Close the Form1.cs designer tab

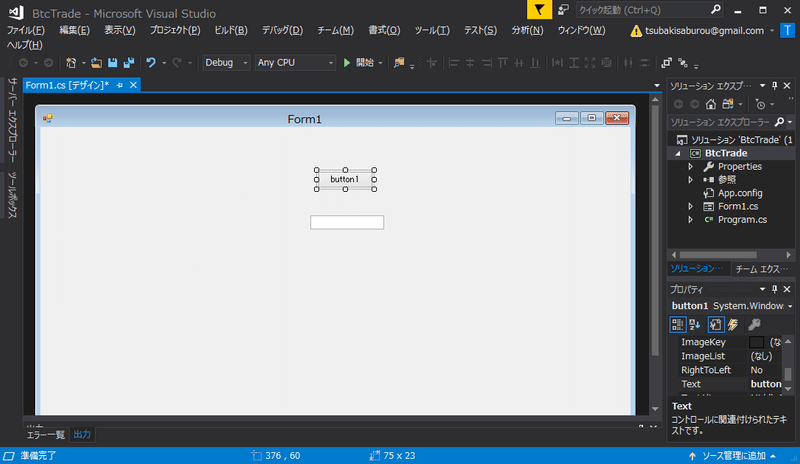[133, 85]
